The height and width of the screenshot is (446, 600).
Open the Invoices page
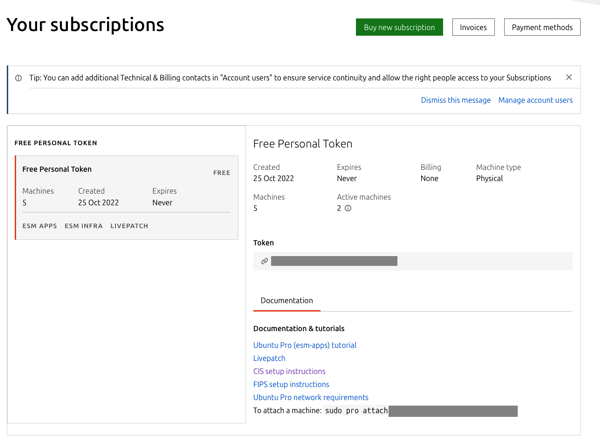click(473, 27)
